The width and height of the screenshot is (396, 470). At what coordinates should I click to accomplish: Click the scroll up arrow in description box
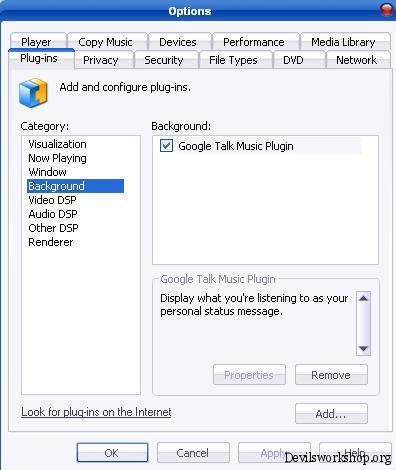coord(363,298)
